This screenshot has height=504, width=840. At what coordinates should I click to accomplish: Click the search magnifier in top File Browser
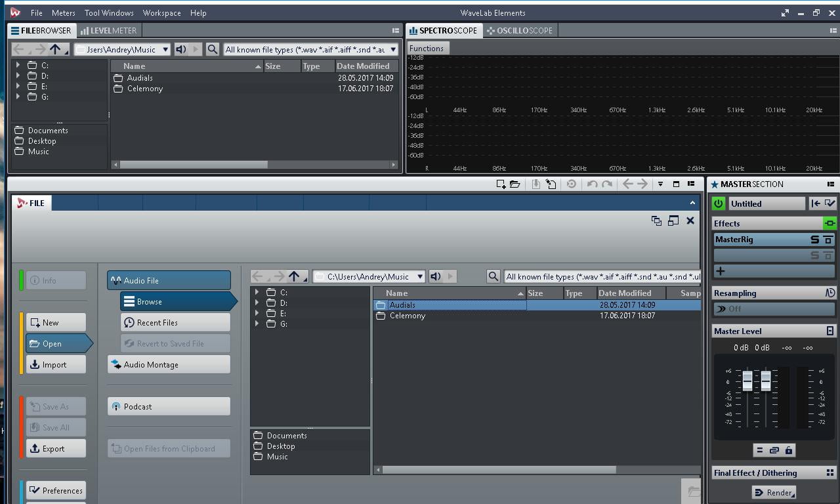[212, 49]
